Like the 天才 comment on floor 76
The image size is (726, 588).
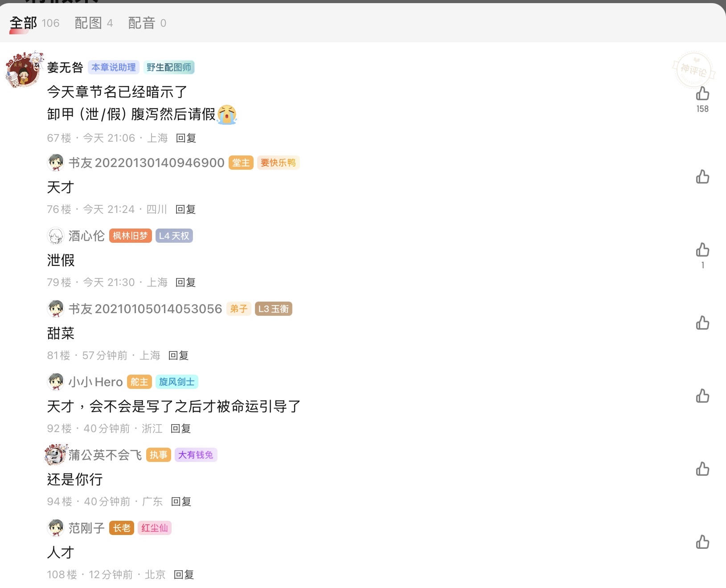click(x=702, y=177)
